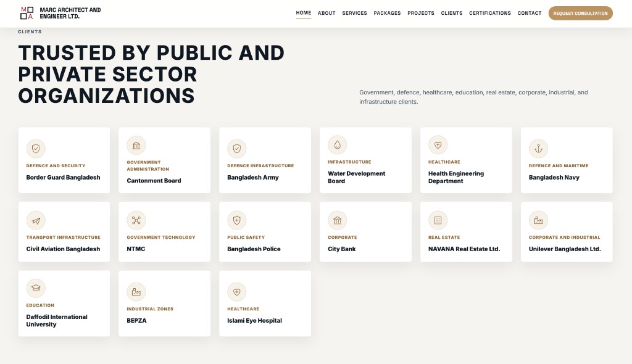
Task: Click the Industrial Zones category label
Action: [150, 308]
